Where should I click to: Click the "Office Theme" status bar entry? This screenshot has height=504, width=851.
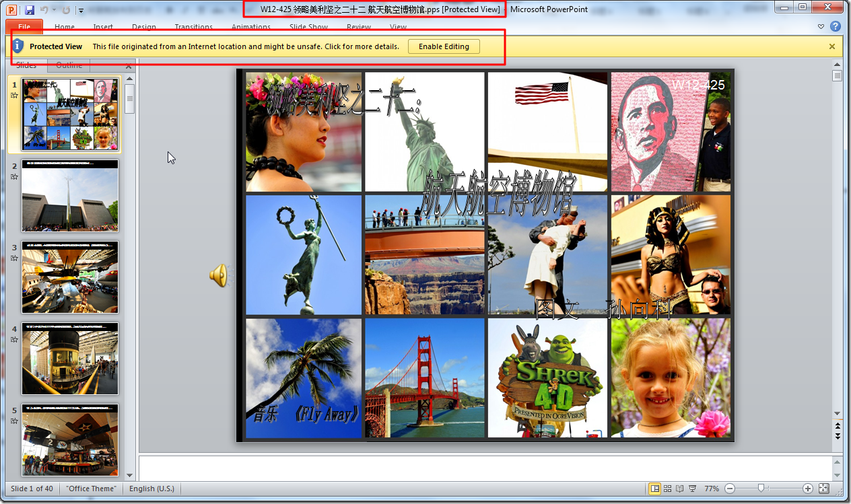click(x=91, y=489)
